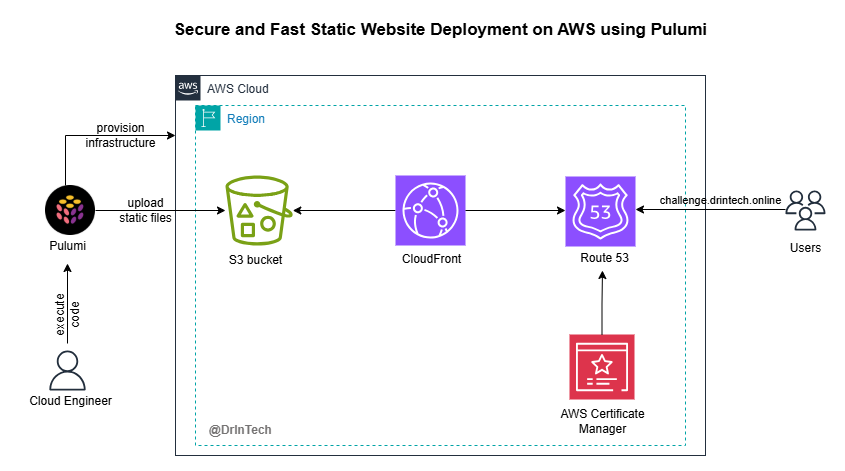
Task: Click the AWS logo in cloud header
Action: [188, 88]
